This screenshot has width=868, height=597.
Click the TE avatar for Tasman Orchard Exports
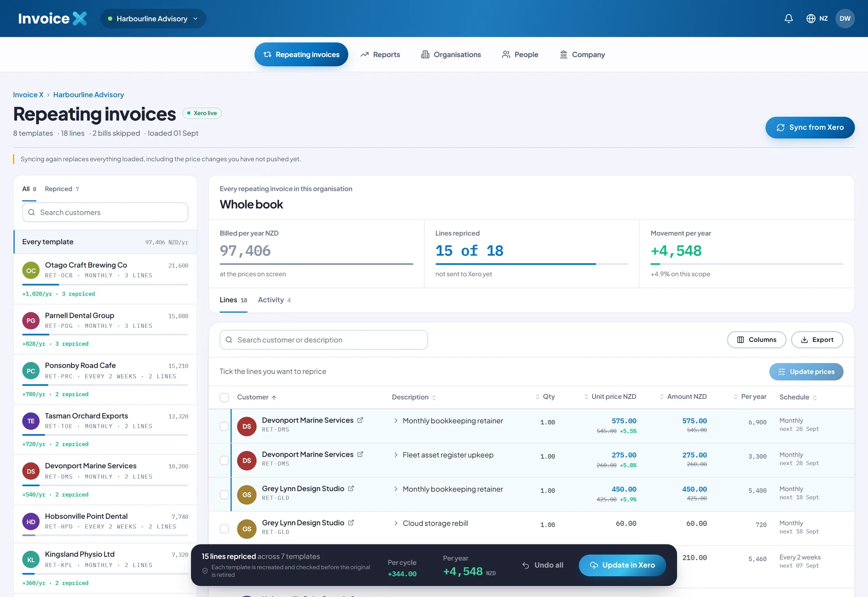coord(31,421)
